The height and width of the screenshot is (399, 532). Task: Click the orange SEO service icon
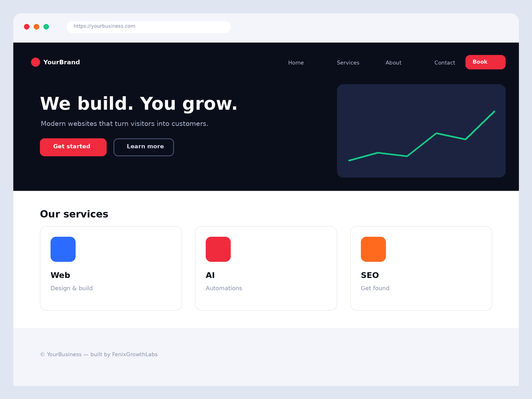click(x=373, y=249)
